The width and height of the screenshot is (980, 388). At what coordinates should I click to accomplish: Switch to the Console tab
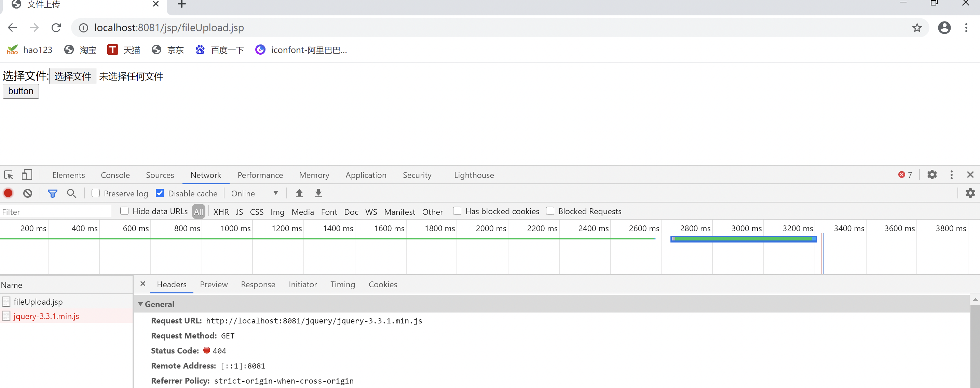(115, 175)
